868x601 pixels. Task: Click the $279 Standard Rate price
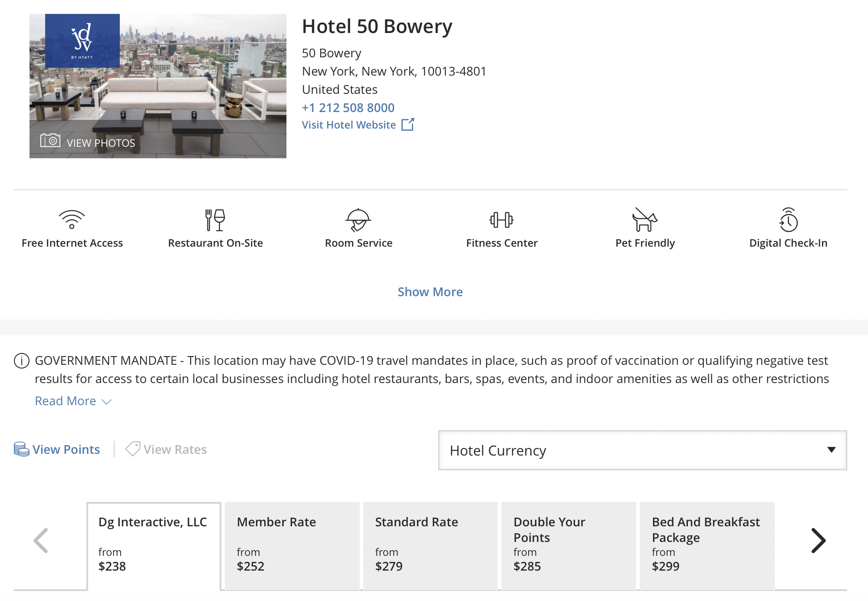pyautogui.click(x=389, y=566)
